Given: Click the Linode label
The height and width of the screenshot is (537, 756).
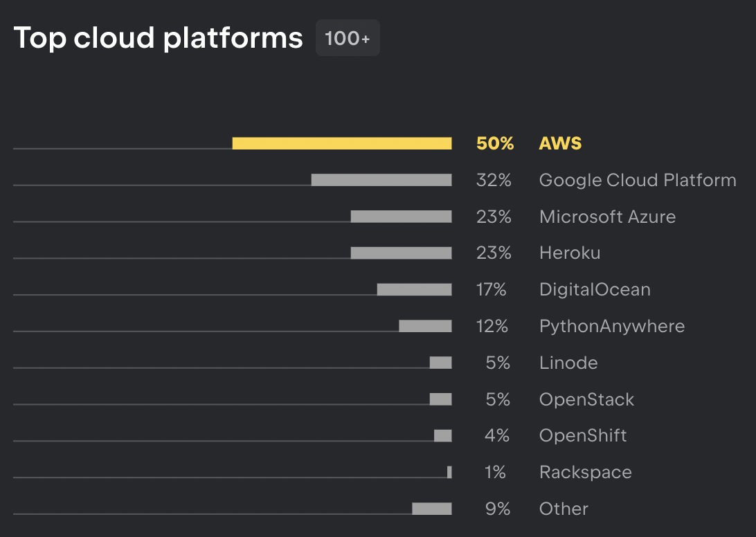Looking at the screenshot, I should coord(568,363).
